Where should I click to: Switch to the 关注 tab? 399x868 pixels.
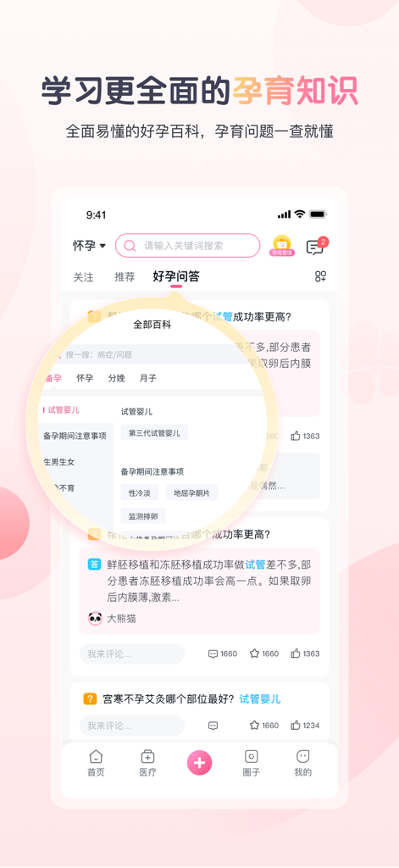coord(84,277)
